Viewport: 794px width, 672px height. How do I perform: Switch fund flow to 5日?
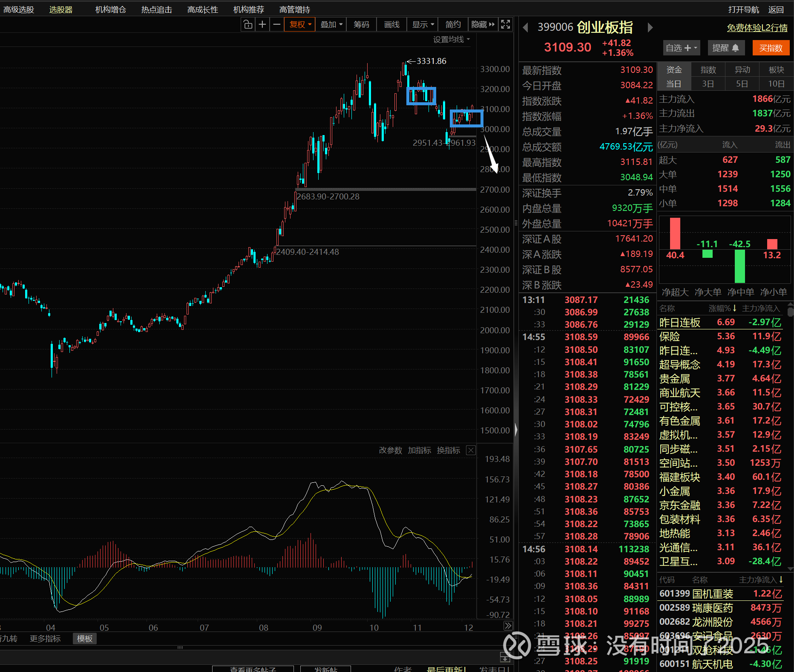742,84
